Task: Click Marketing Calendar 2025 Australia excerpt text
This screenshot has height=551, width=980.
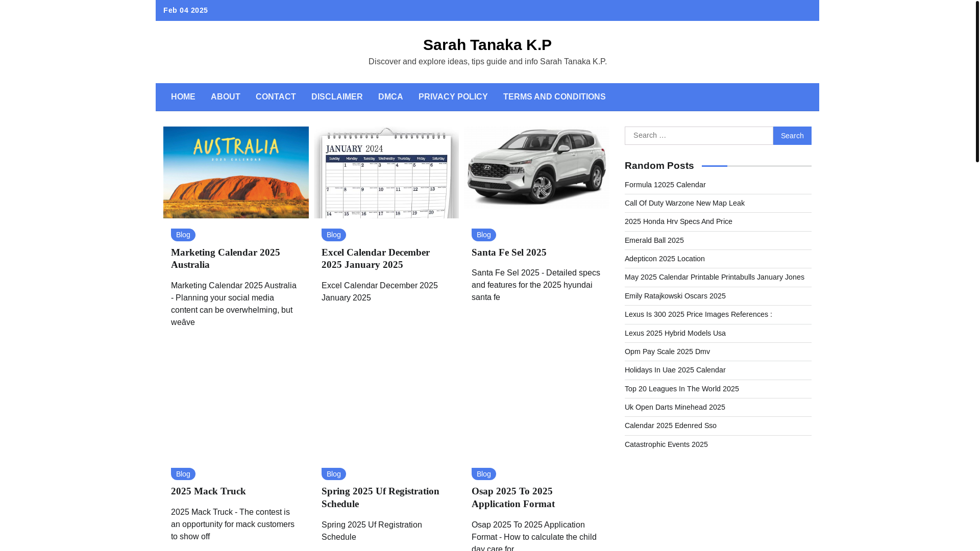Action: tap(234, 304)
